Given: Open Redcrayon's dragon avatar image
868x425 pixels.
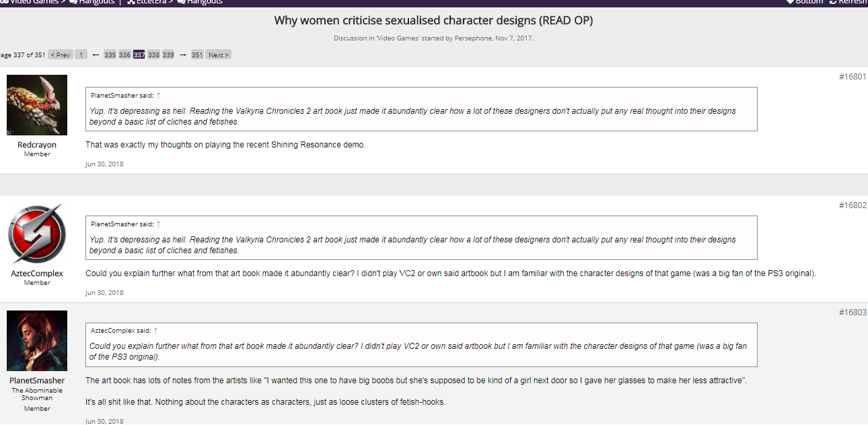Looking at the screenshot, I should tap(37, 105).
